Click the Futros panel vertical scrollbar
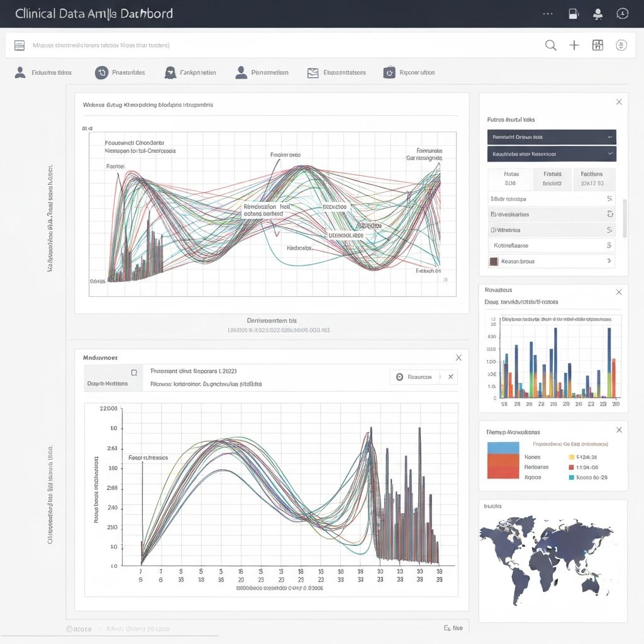Viewport: 644px width, 644px height. click(625, 218)
